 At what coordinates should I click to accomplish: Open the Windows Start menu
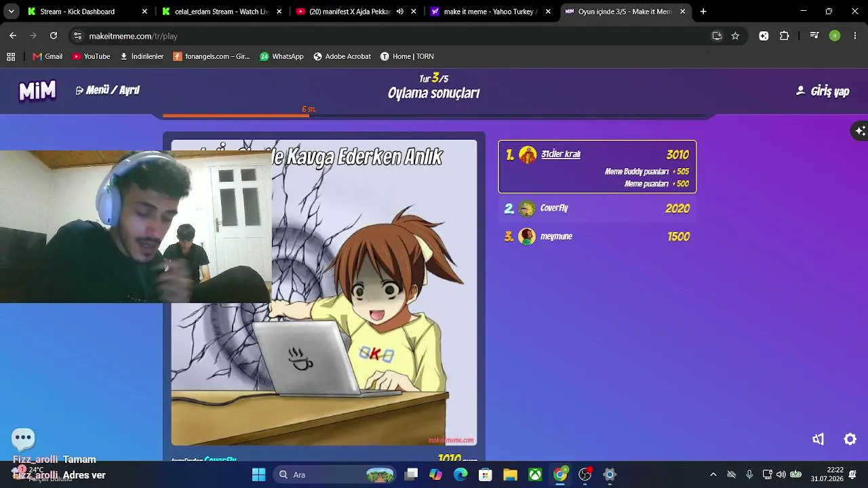tap(258, 474)
